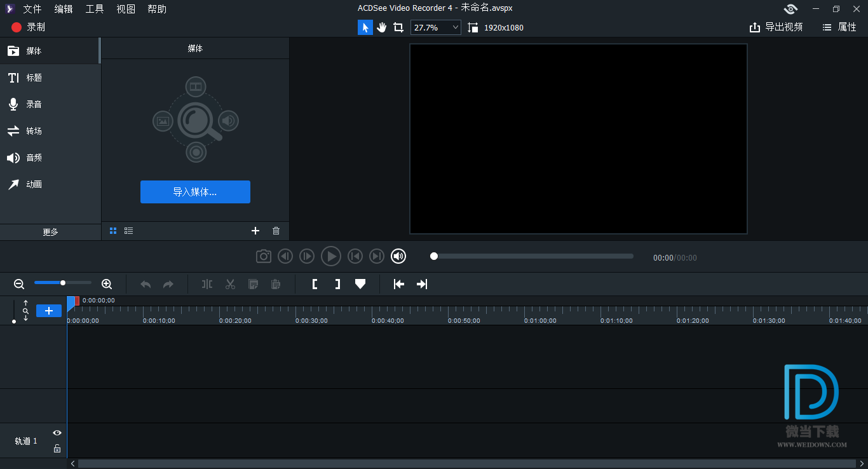Click the redo arrow
The image size is (868, 469).
(x=168, y=284)
